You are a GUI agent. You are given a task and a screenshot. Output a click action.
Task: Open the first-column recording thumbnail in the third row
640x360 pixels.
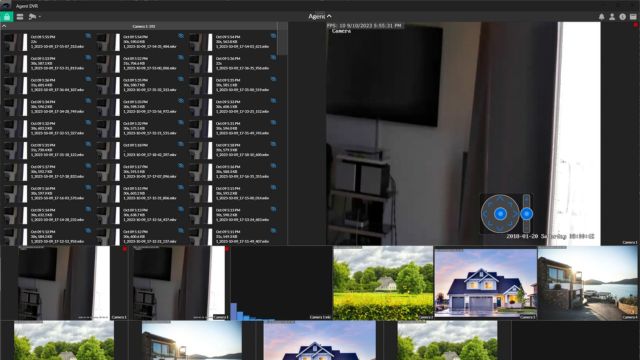15,85
